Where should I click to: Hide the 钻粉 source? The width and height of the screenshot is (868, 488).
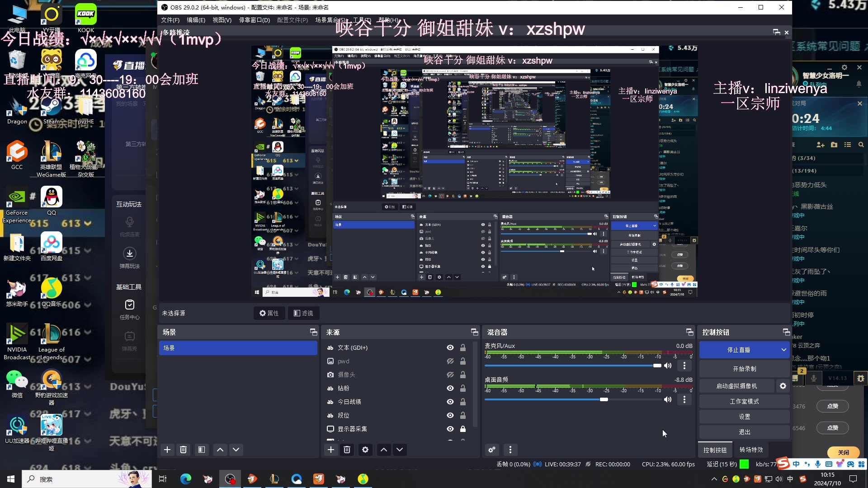pyautogui.click(x=450, y=388)
